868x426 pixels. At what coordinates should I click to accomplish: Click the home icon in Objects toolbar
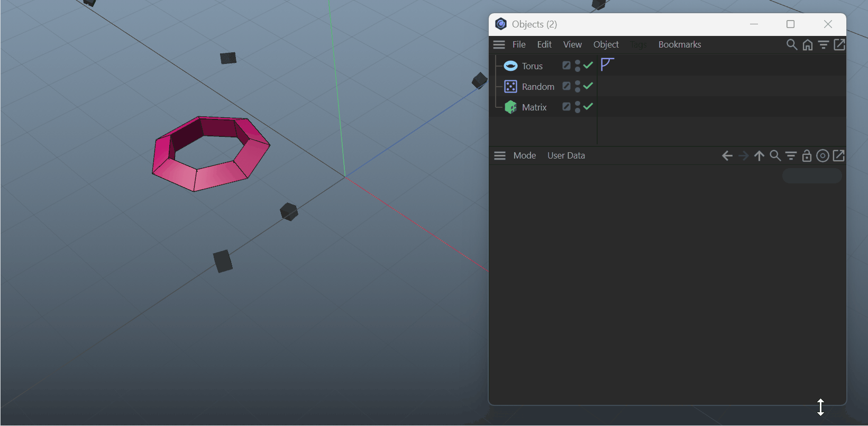(807, 45)
